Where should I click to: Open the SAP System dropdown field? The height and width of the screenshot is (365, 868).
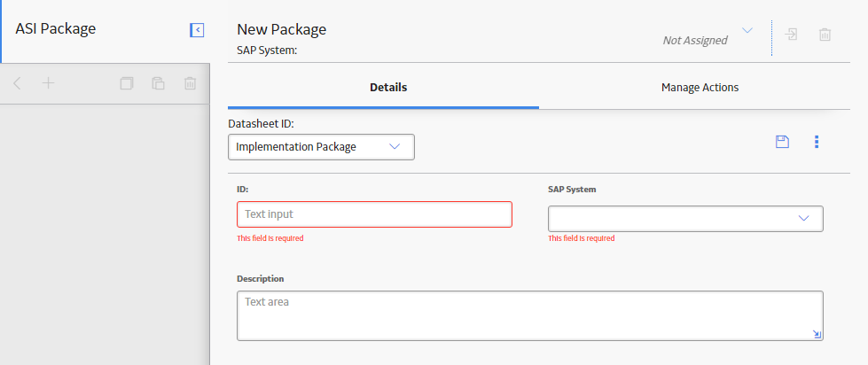coord(685,219)
